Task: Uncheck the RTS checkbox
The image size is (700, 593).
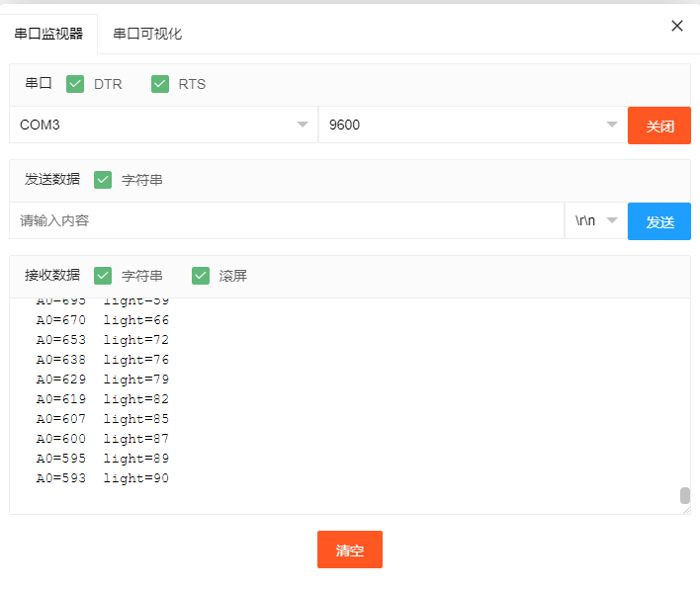Action: (160, 84)
